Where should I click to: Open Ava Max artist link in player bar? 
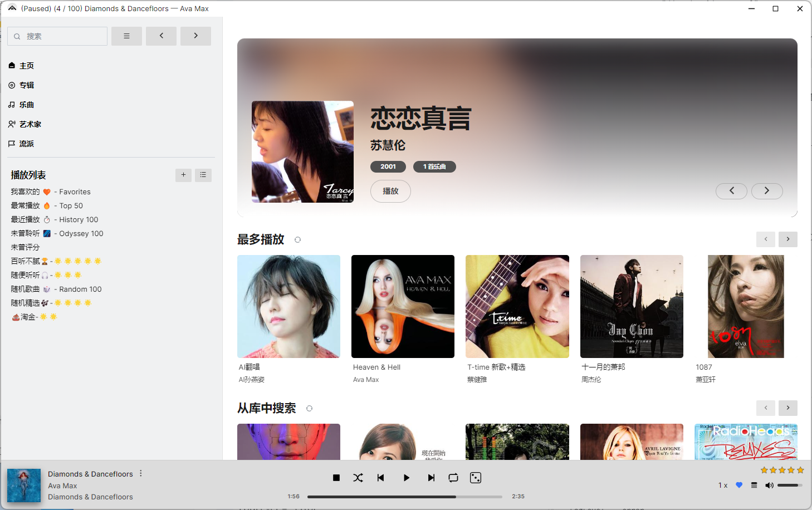coord(62,486)
